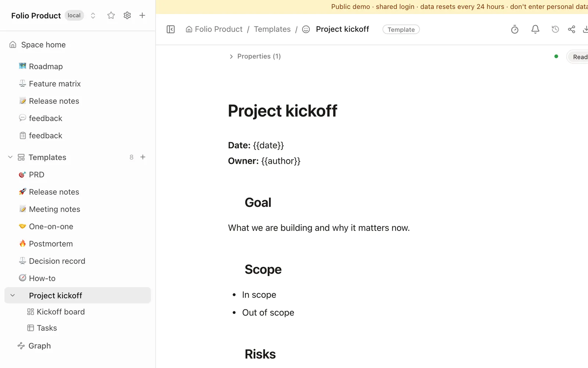Click the local badge
The width and height of the screenshot is (588, 368).
74,15
